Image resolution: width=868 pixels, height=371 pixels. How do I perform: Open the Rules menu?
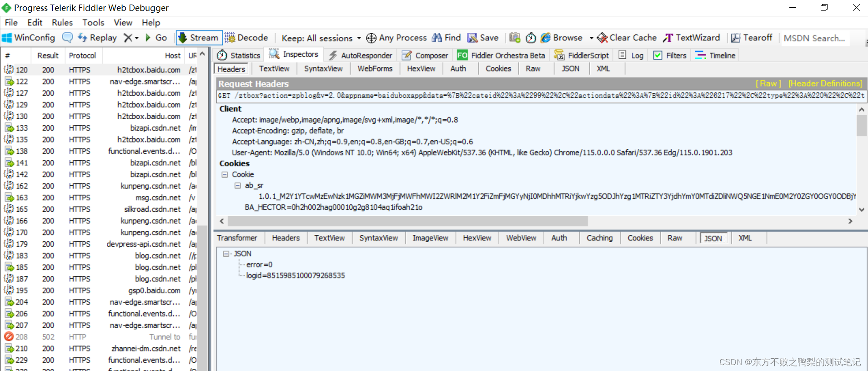[62, 22]
